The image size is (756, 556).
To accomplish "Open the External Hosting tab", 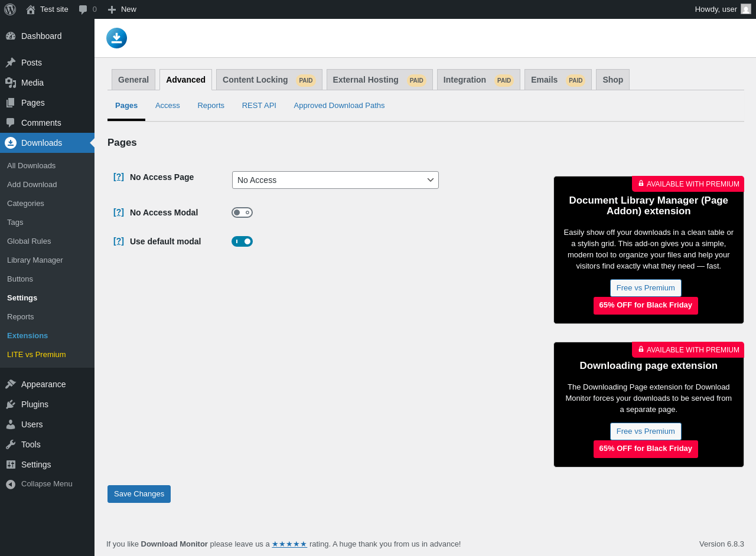I will click(x=380, y=80).
